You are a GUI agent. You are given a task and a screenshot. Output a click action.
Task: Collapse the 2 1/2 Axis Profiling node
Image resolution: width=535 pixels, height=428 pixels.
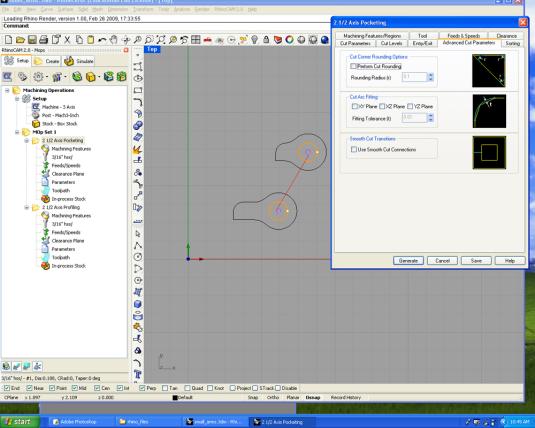coord(27,208)
